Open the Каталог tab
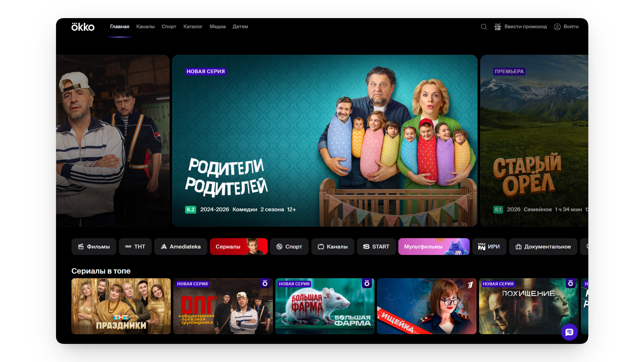The image size is (644, 362). [193, 27]
